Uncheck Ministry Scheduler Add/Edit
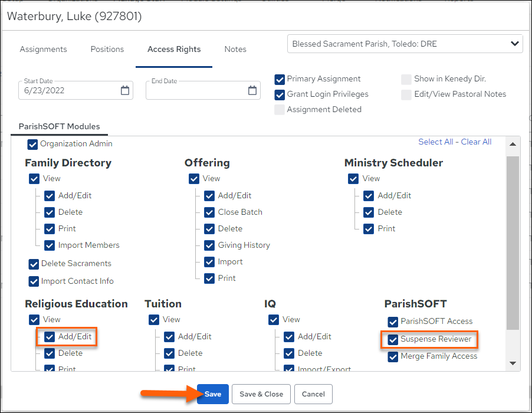532x413 pixels. (369, 196)
